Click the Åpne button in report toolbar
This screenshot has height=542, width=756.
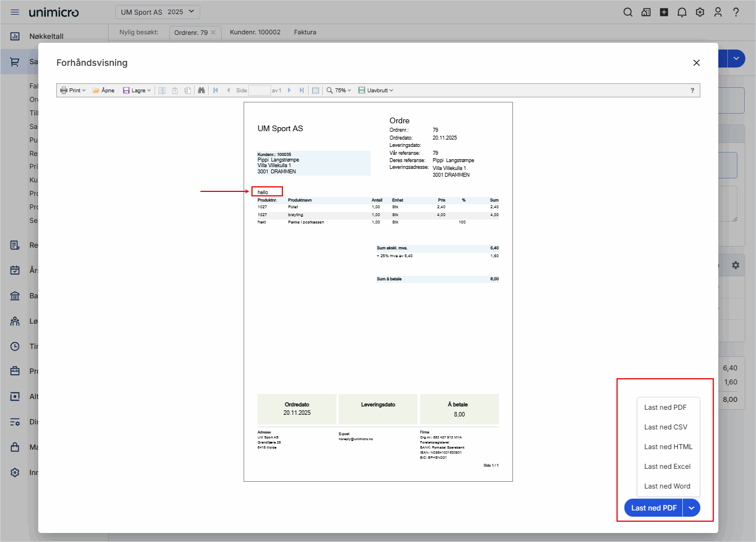(x=104, y=91)
